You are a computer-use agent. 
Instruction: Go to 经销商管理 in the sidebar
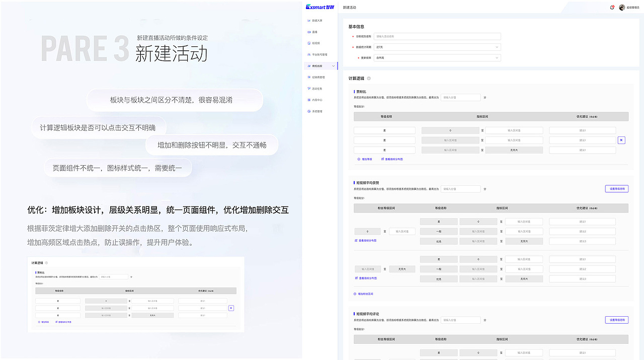click(318, 77)
